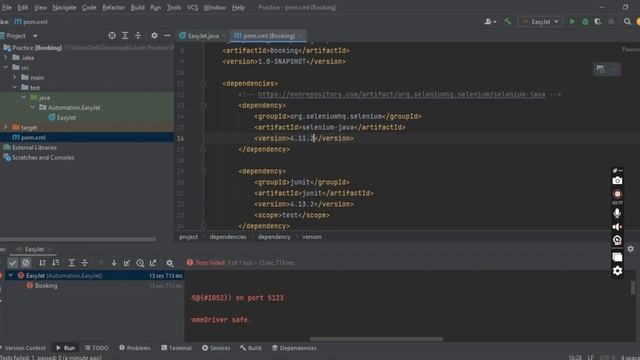Open the Services tool window
The width and height of the screenshot is (640, 360).
click(216, 348)
